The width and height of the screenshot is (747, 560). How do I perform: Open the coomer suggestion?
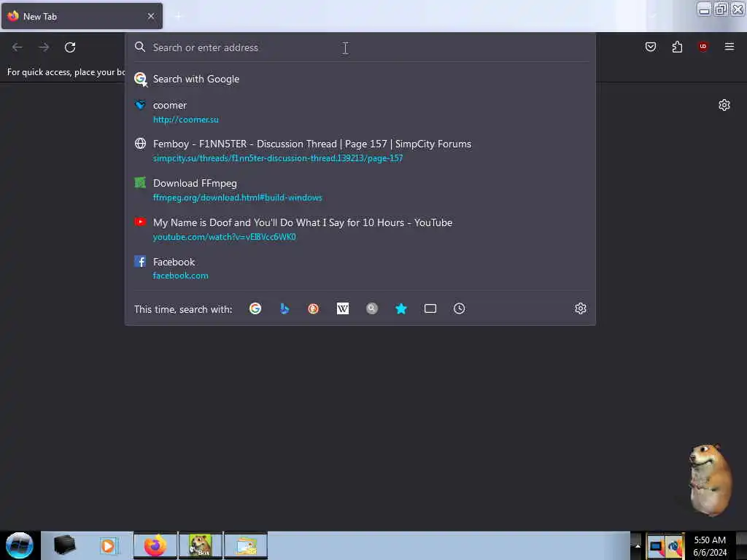[360, 112]
